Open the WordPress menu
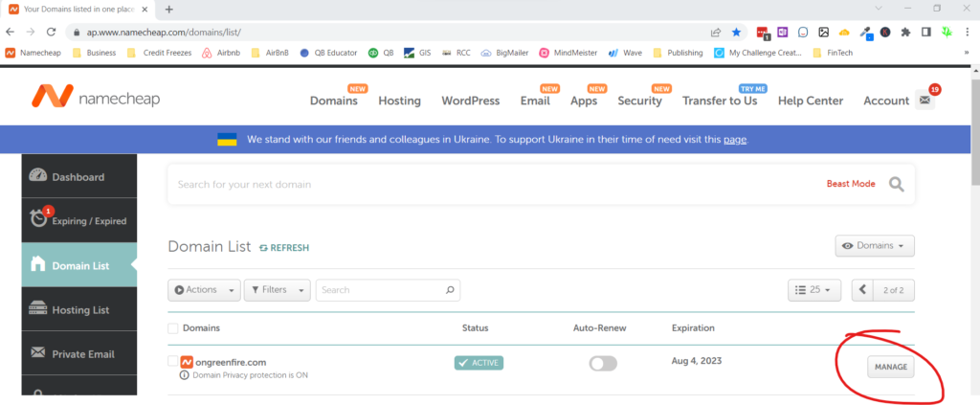The height and width of the screenshot is (405, 980). (471, 101)
